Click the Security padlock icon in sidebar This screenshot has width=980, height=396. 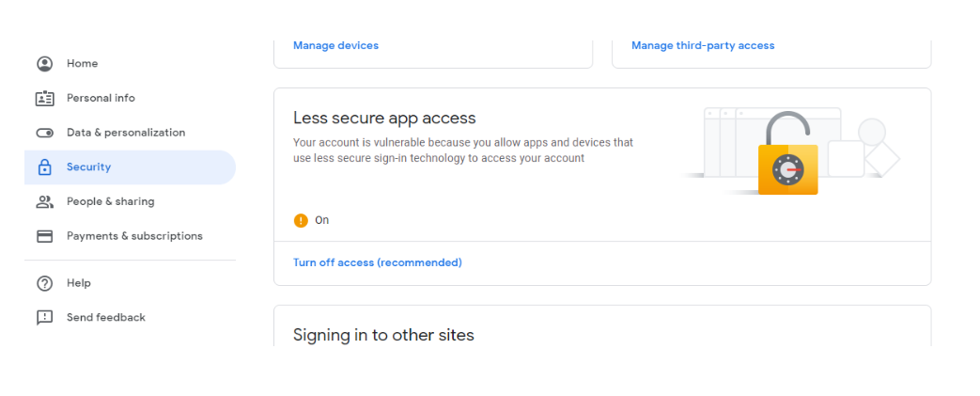click(x=44, y=167)
